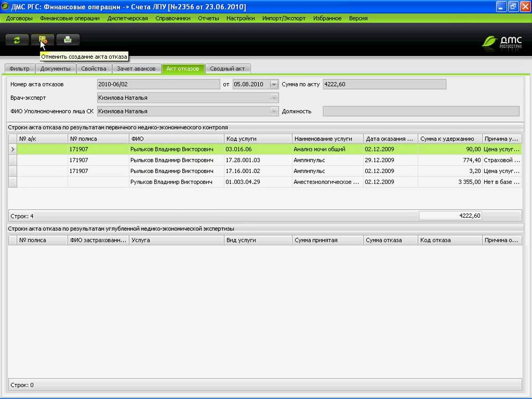This screenshot has width=532, height=399.
Task: Sort by the Дата оказания column header
Action: click(391, 139)
